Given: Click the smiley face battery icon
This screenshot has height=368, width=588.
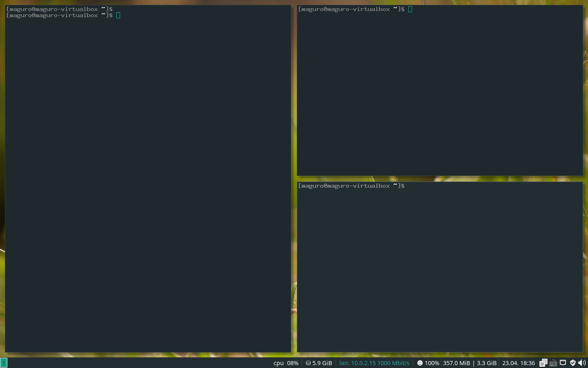Looking at the screenshot, I should 420,363.
